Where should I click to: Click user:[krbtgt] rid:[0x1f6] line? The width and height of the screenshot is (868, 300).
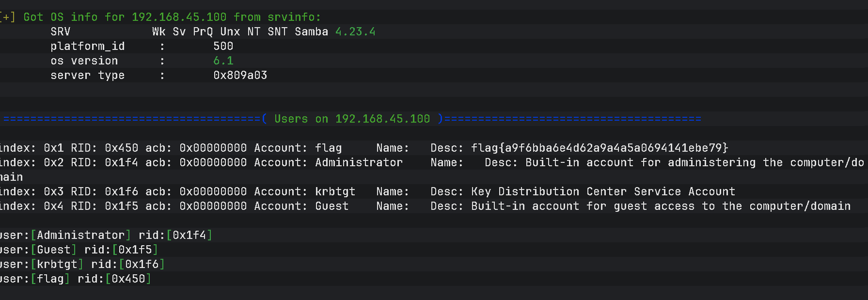pos(82,264)
